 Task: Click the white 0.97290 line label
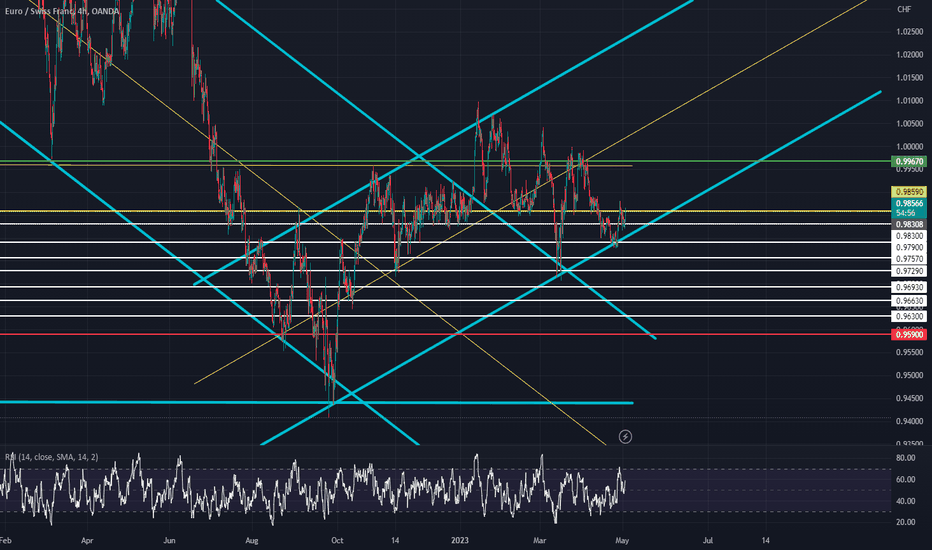click(x=909, y=271)
